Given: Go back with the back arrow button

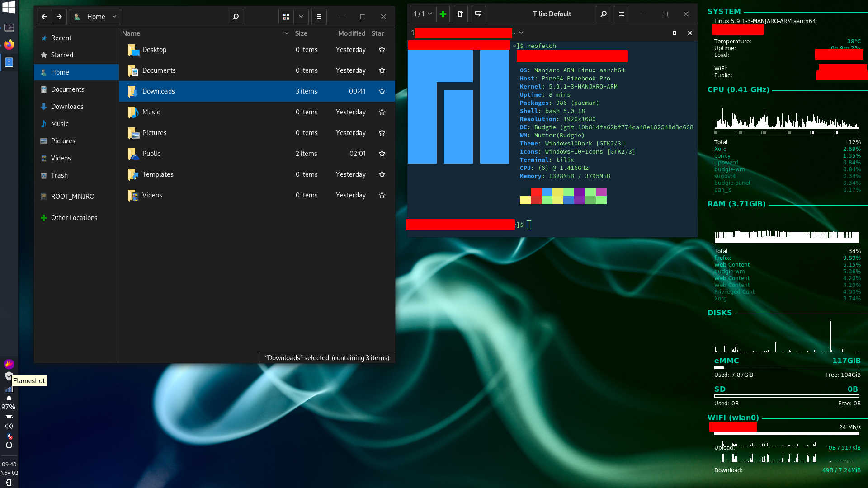Looking at the screenshot, I should (44, 17).
